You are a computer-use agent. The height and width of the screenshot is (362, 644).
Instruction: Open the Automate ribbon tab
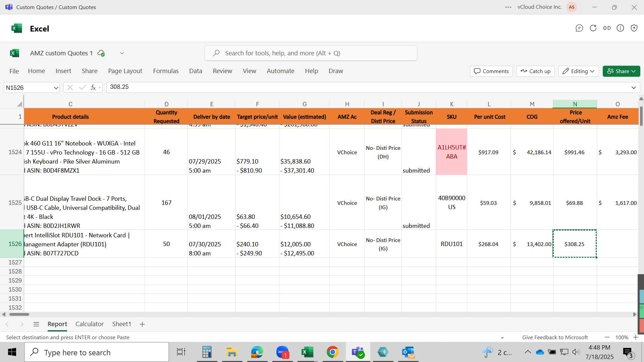280,71
